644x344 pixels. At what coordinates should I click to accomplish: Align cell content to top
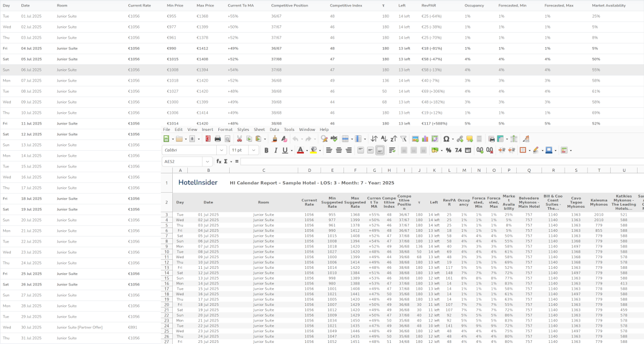coord(361,150)
